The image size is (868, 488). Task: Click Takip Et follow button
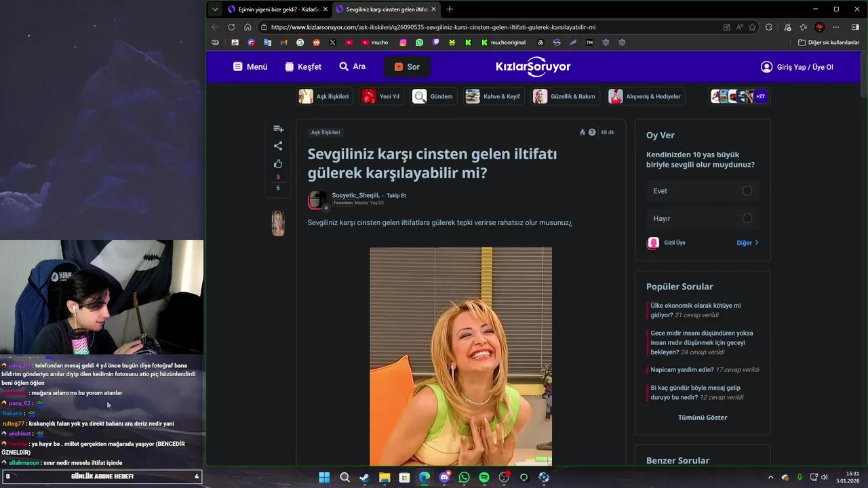tap(396, 196)
